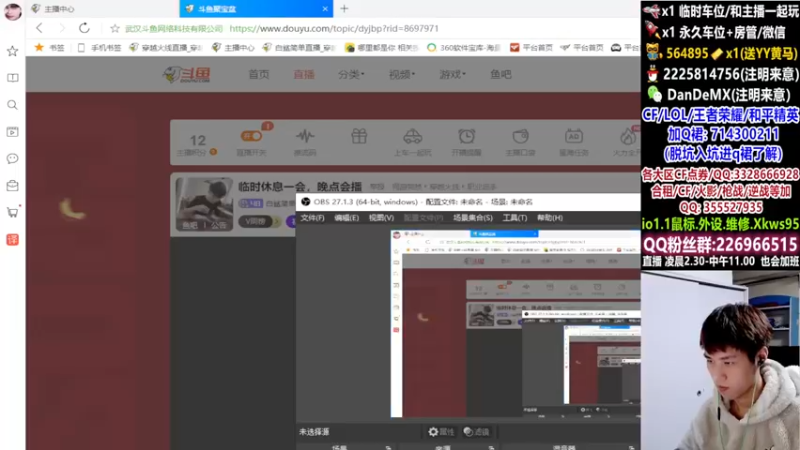Click the 12 streamer points score
The height and width of the screenshot is (450, 800).
click(197, 140)
